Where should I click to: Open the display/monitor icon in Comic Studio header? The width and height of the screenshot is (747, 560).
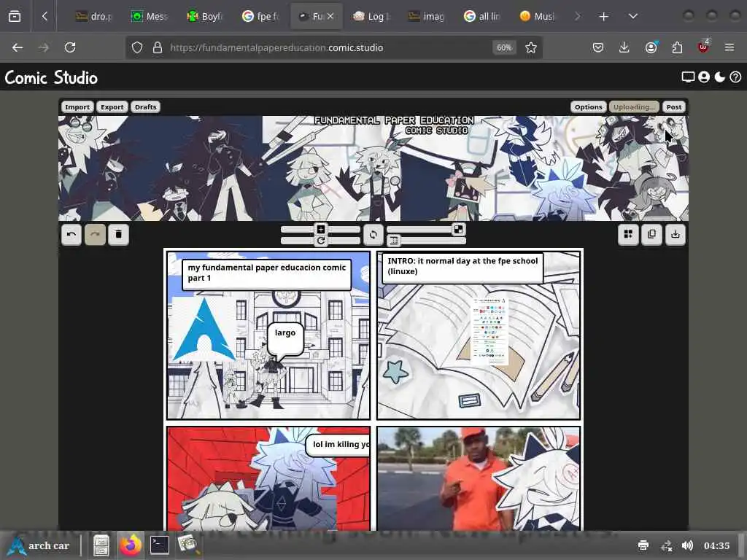point(687,77)
